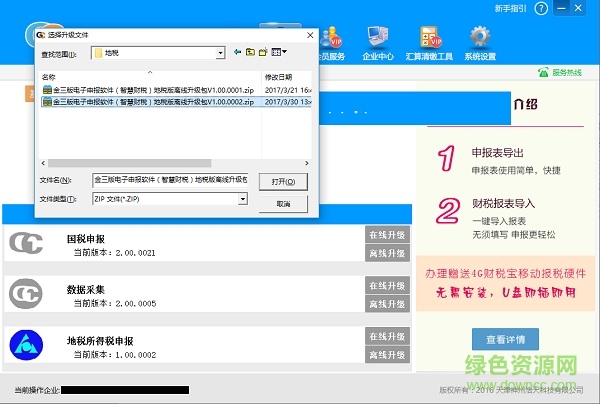The height and width of the screenshot is (404, 600).
Task: Go back with file dialog back arrow
Action: [237, 52]
